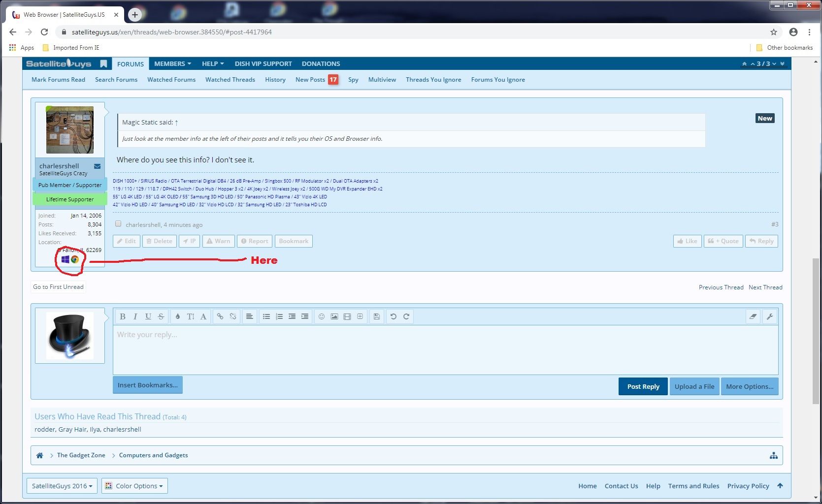Click the insert image icon
822x504 pixels.
pyautogui.click(x=334, y=316)
